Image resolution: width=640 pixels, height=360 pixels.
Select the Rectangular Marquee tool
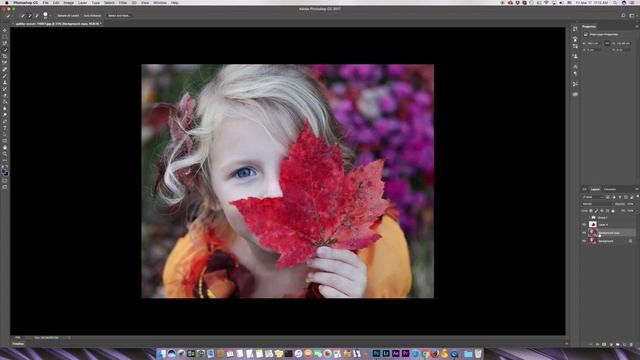point(5,37)
